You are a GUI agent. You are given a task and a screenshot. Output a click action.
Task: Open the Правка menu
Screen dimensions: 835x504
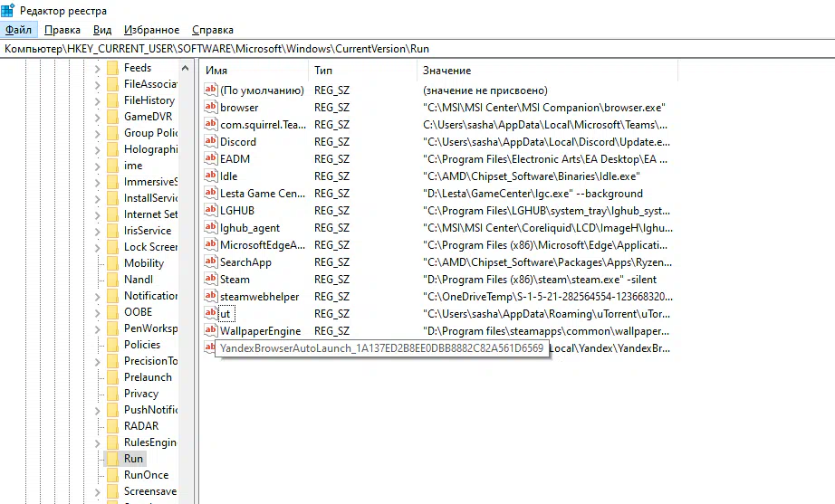62,30
